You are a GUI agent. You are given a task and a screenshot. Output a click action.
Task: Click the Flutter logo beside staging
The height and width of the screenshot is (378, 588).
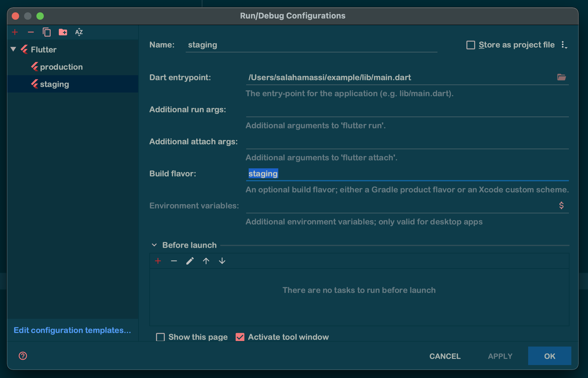(35, 84)
